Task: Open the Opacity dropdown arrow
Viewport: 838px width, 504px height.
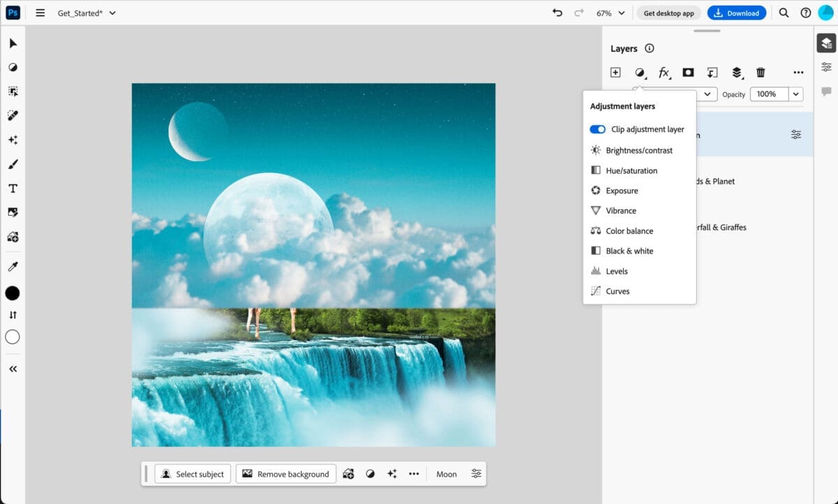Action: pyautogui.click(x=796, y=94)
